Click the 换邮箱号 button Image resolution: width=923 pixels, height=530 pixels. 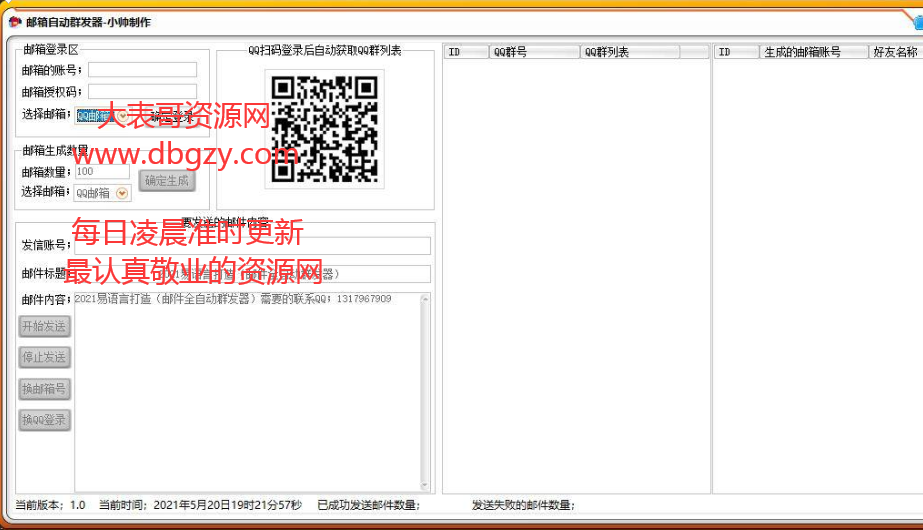[x=45, y=389]
